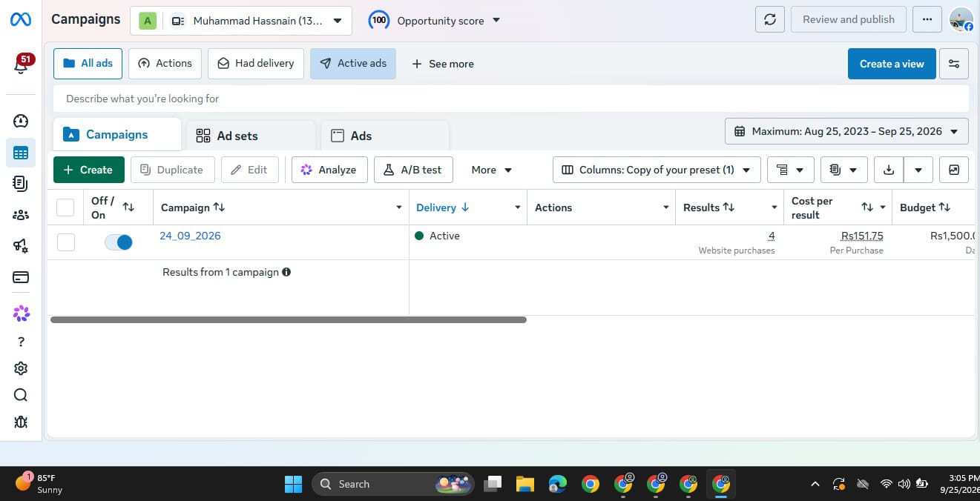This screenshot has height=501, width=980.
Task: Open Advertising settings megaphone icon in sidebar
Action: (21, 246)
